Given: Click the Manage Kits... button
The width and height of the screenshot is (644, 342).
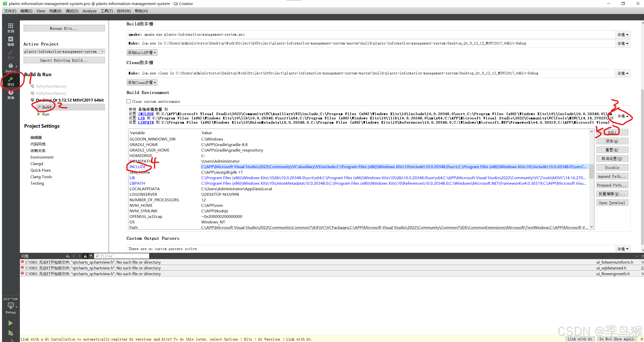Looking at the screenshot, I should coord(64,28).
